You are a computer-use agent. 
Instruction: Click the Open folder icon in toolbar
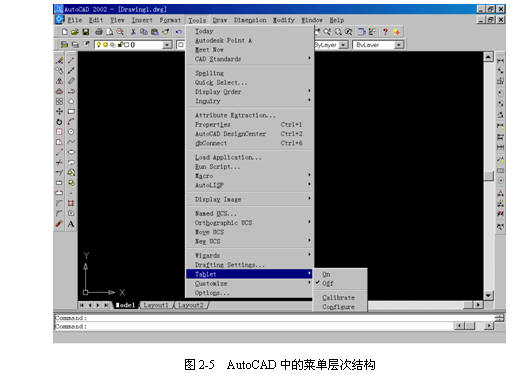pos(75,32)
